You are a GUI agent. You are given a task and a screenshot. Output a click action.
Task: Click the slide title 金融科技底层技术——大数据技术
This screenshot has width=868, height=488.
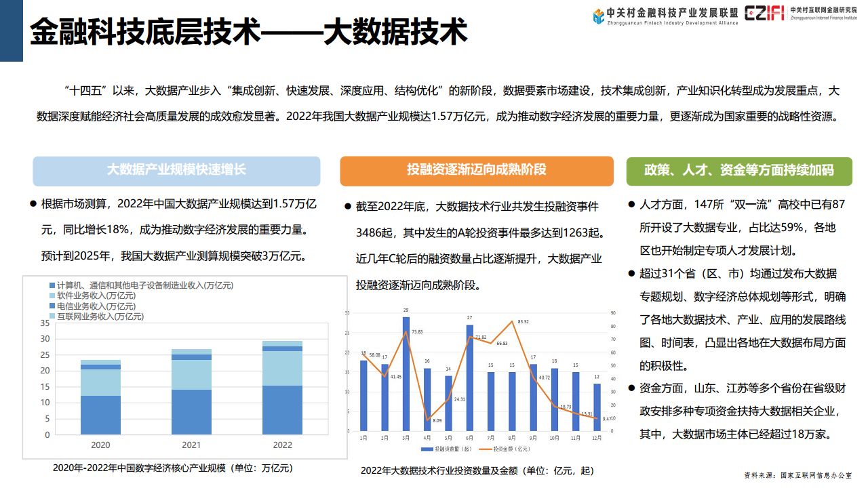coord(248,30)
